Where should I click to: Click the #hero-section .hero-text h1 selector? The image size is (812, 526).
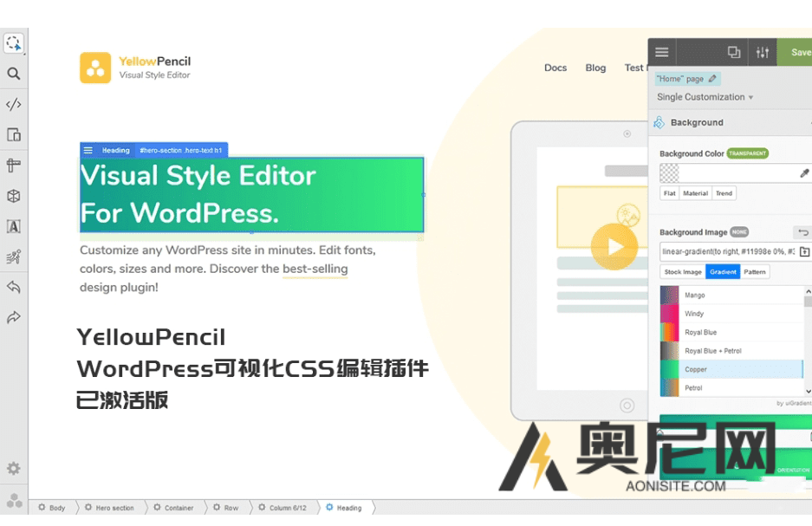tap(181, 150)
